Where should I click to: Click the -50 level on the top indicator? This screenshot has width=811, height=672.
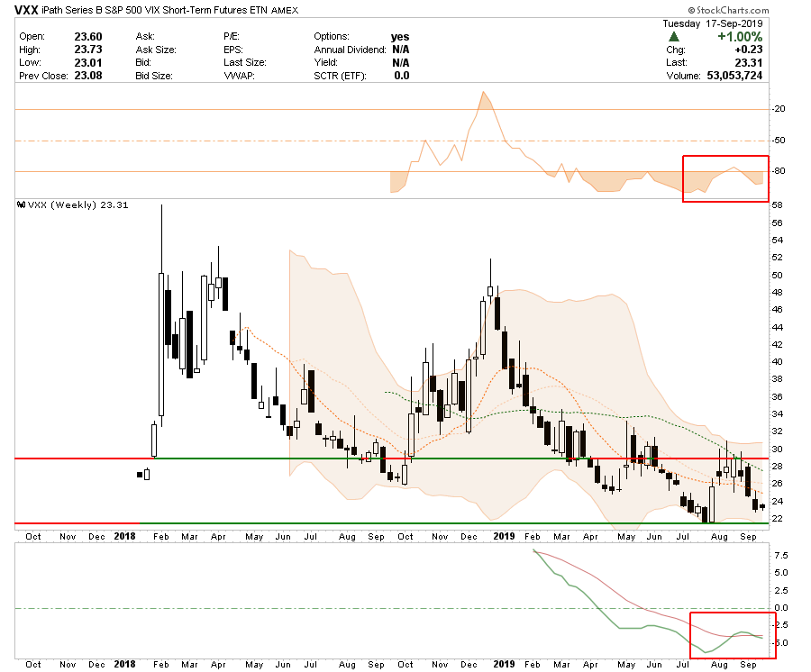(779, 141)
